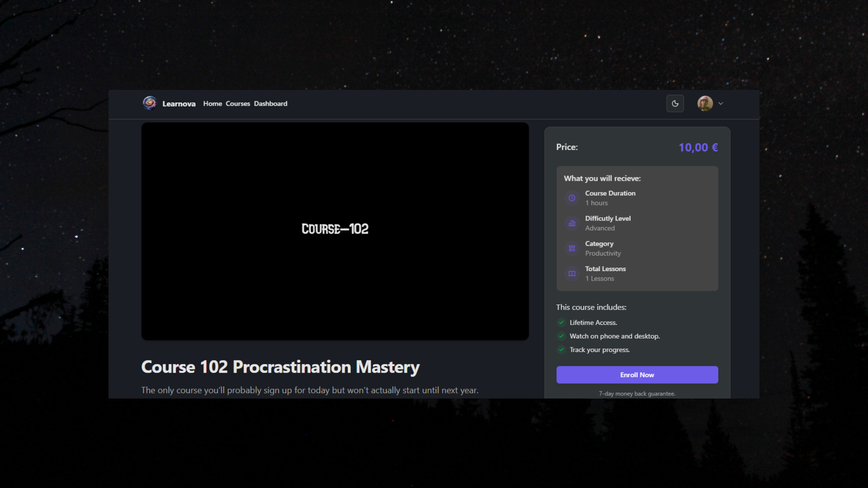Open the Courses nav link
This screenshot has height=488, width=868.
click(238, 103)
